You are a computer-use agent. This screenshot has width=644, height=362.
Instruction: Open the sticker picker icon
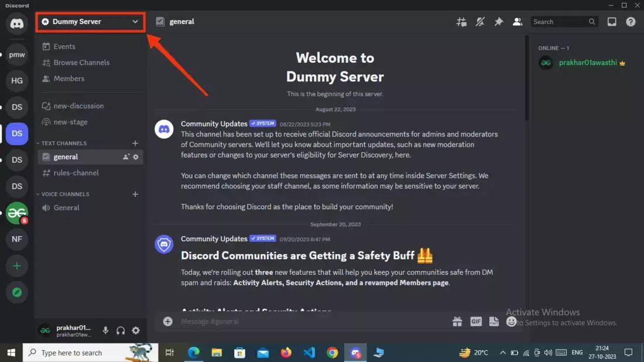[494, 322]
